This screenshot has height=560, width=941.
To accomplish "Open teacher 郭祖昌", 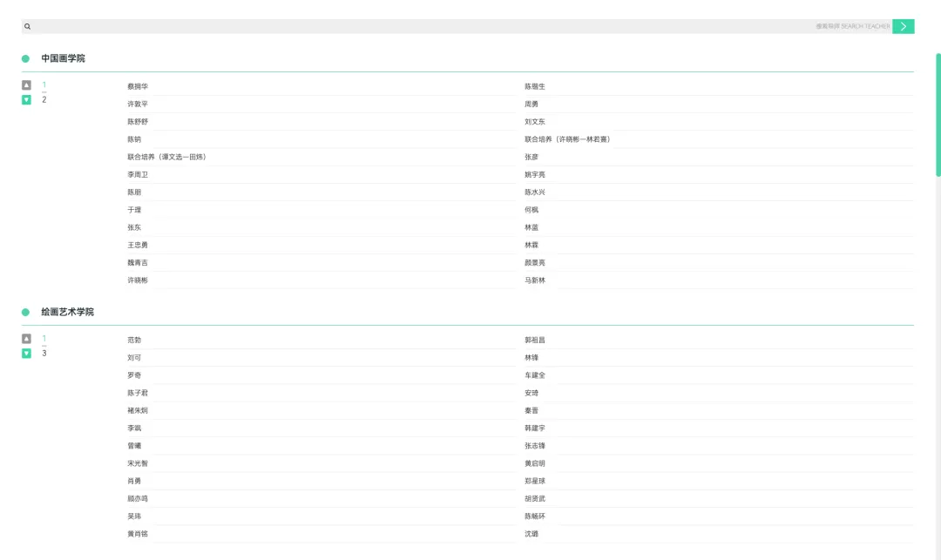I will tap(535, 340).
